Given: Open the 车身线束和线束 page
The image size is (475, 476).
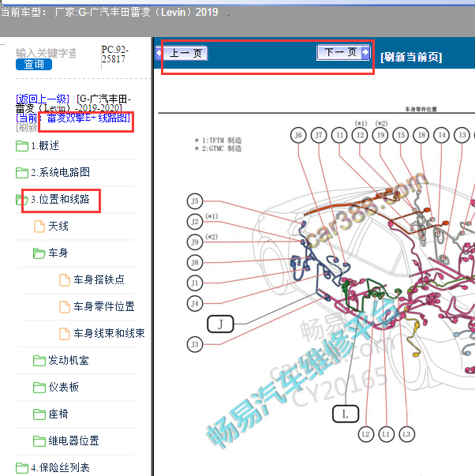Looking at the screenshot, I should click(x=109, y=333).
